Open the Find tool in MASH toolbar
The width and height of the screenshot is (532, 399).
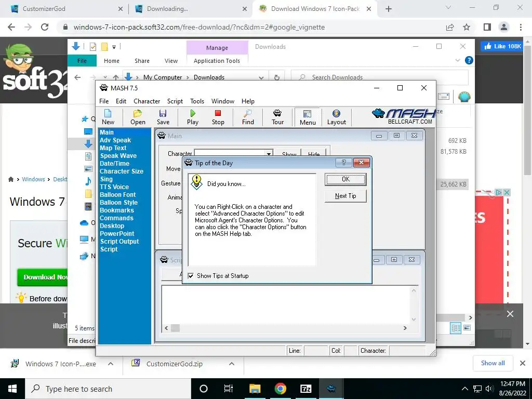pos(248,117)
